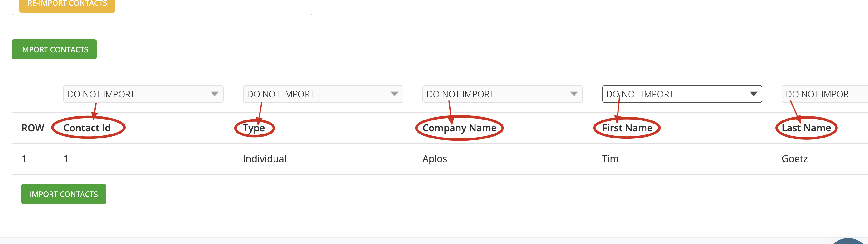
Task: Open the dropdown above First Name
Action: tap(682, 94)
